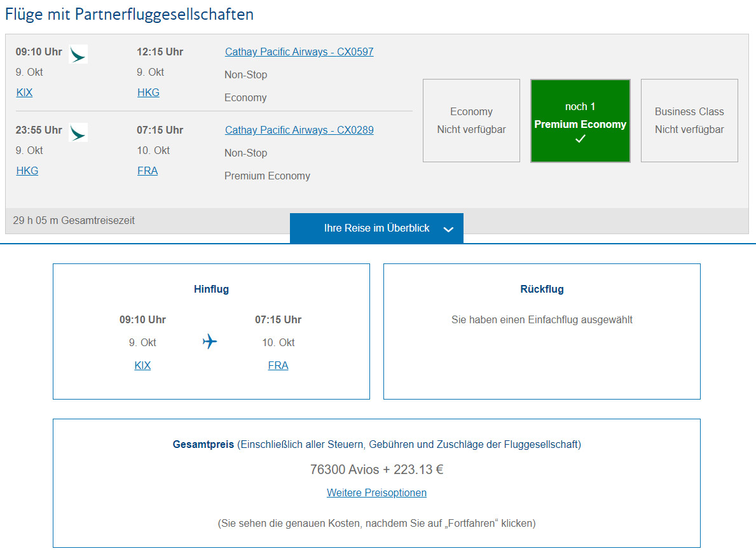This screenshot has height=551, width=756.
Task: Click the Premium Economy cabin text under CX0289
Action: [x=267, y=176]
